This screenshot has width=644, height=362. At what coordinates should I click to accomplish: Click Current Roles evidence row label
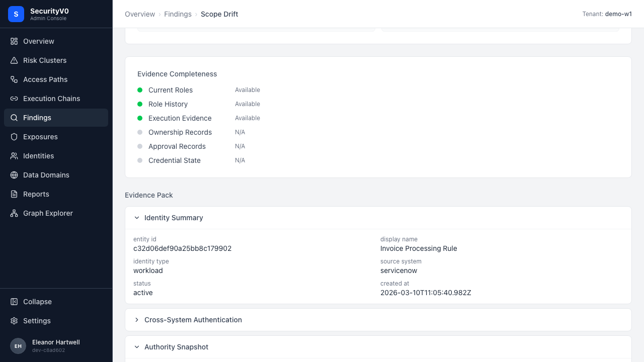(171, 90)
